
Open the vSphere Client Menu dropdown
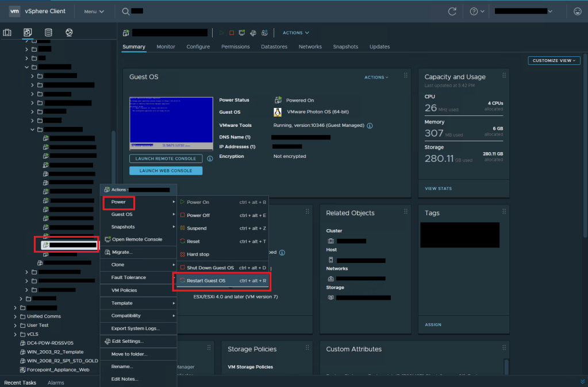[94, 11]
